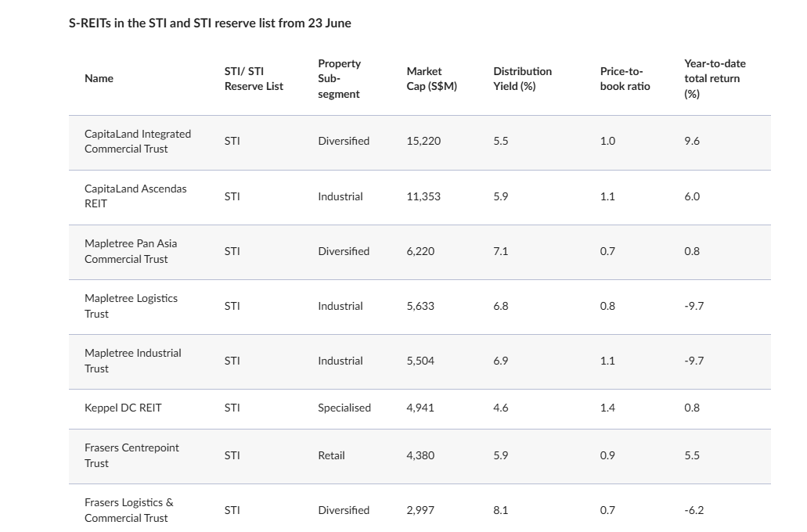Select Mapletree Pan Asia Commercial Trust name

131,251
